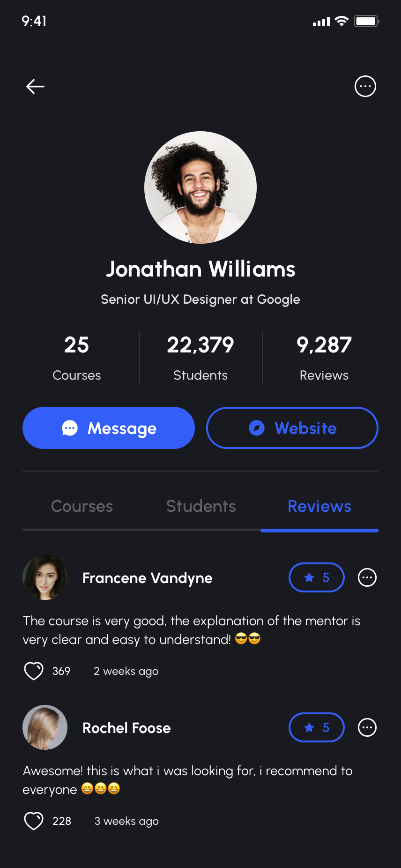Tap Francene Vandyne's avatar
This screenshot has height=868, width=401.
pos(45,577)
